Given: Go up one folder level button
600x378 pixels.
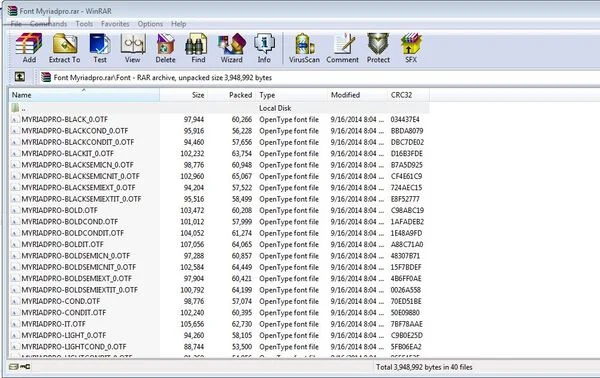Looking at the screenshot, I should pos(20,77).
